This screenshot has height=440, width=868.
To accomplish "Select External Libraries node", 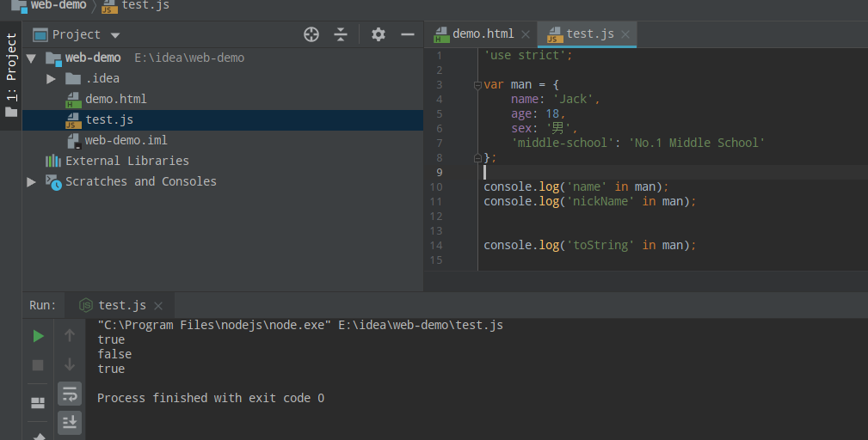I will 126,161.
